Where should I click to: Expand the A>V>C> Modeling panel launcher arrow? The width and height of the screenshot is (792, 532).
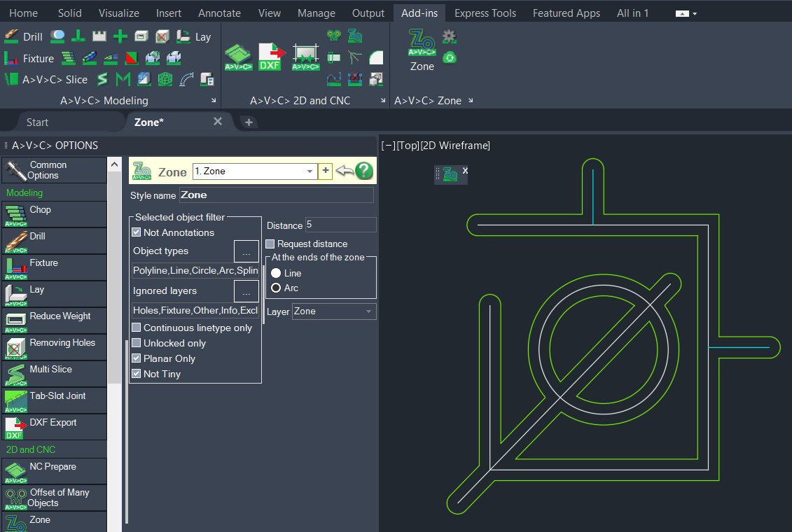pos(214,101)
